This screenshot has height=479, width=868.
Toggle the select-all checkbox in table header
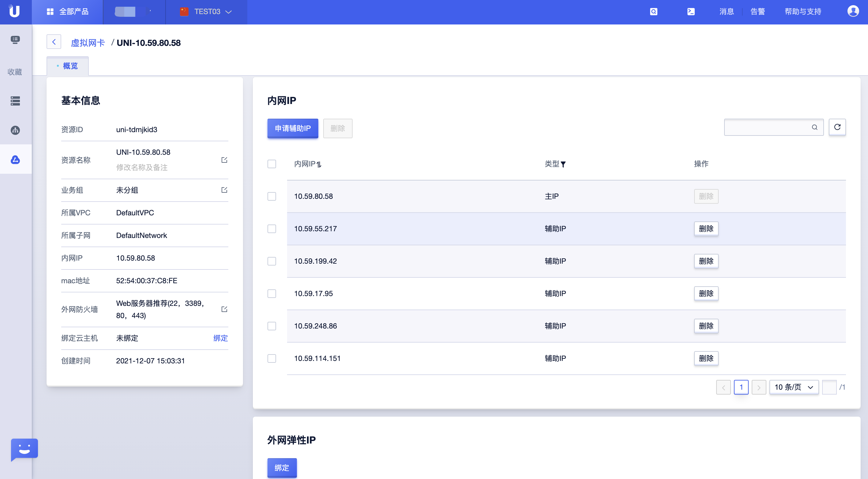pos(271,164)
